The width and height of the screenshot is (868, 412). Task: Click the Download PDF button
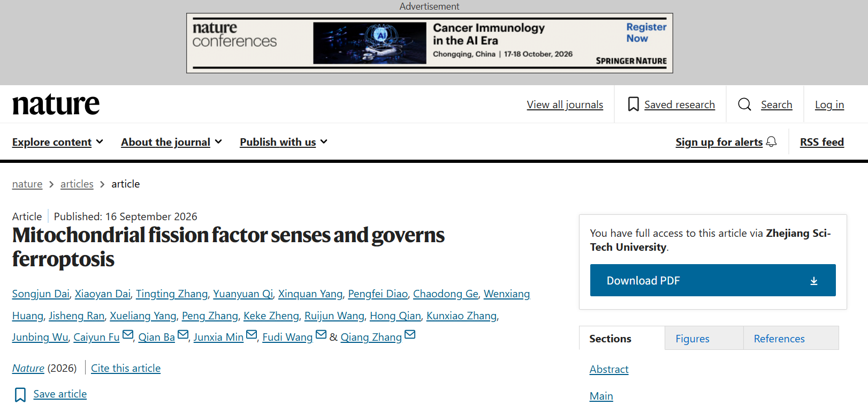point(713,280)
